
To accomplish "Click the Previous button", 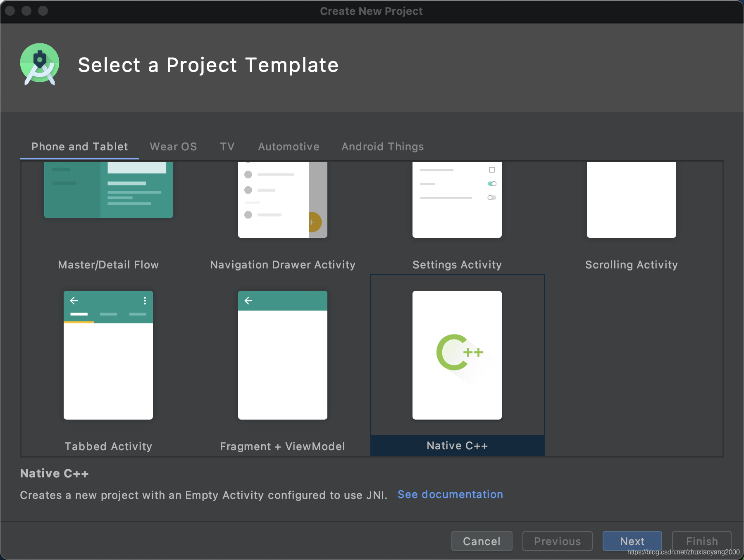I will point(558,541).
